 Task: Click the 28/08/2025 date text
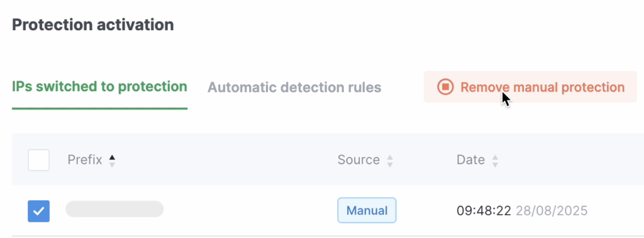coord(552,211)
